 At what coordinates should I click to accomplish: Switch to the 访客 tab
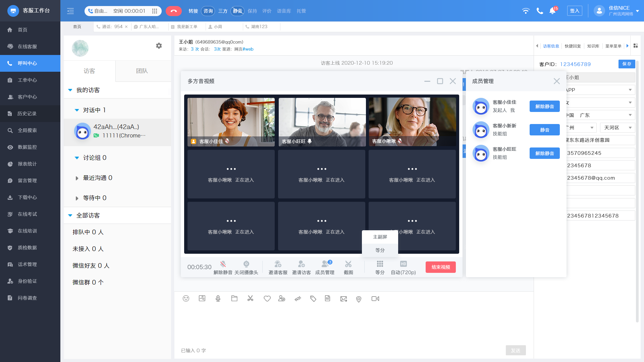pyautogui.click(x=90, y=71)
